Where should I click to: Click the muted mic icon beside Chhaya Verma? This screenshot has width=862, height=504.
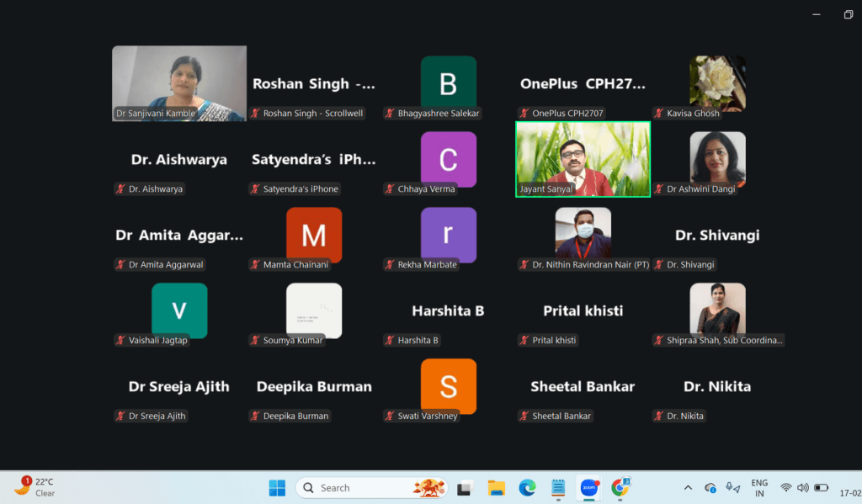(390, 189)
